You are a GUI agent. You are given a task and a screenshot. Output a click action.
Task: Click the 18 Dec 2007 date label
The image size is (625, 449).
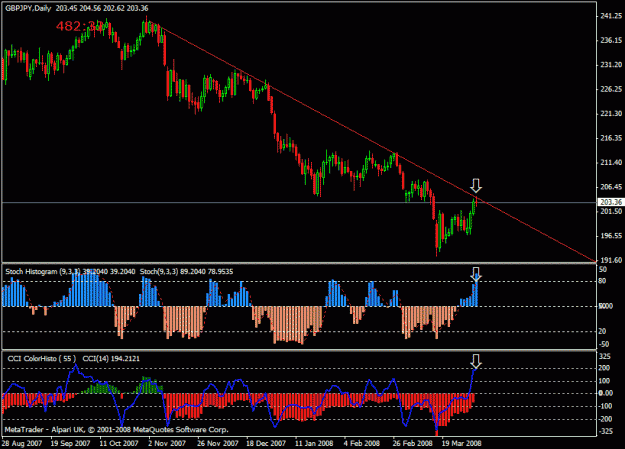[266, 443]
